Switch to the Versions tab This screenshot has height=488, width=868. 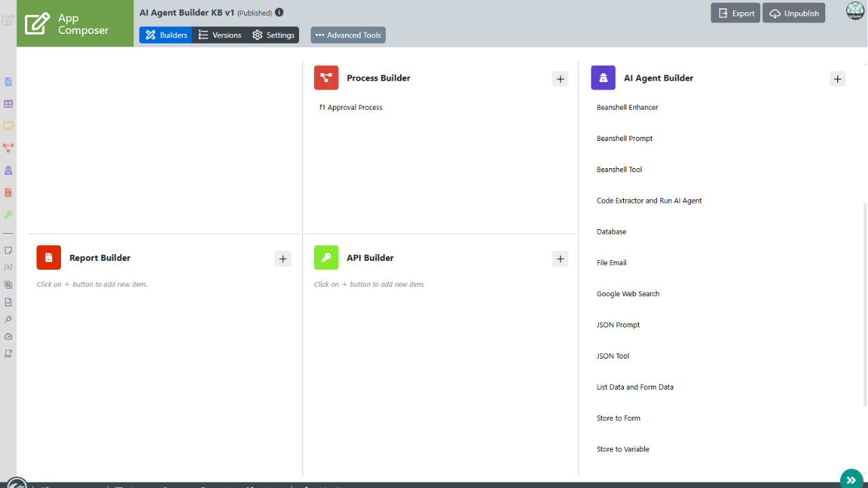click(x=219, y=35)
